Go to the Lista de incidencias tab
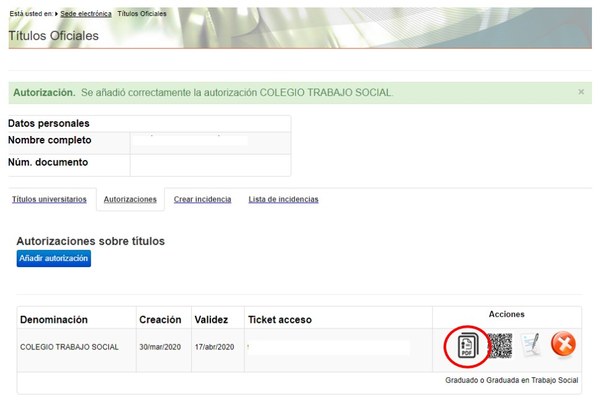600x405 pixels. (283, 199)
